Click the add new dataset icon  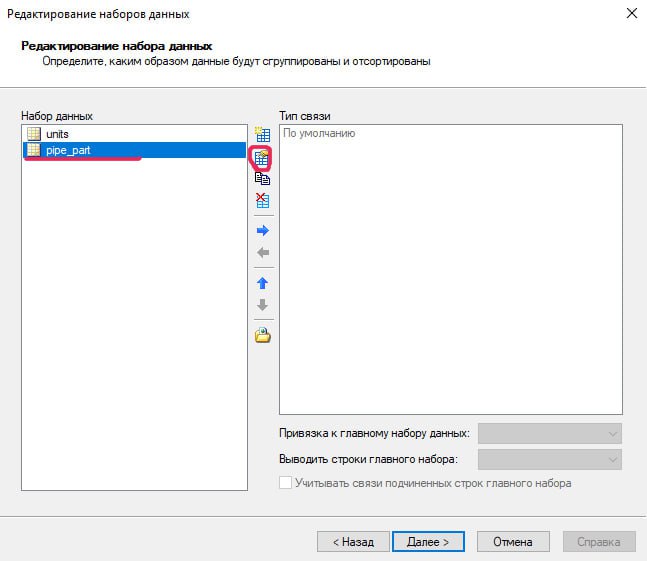point(263,134)
